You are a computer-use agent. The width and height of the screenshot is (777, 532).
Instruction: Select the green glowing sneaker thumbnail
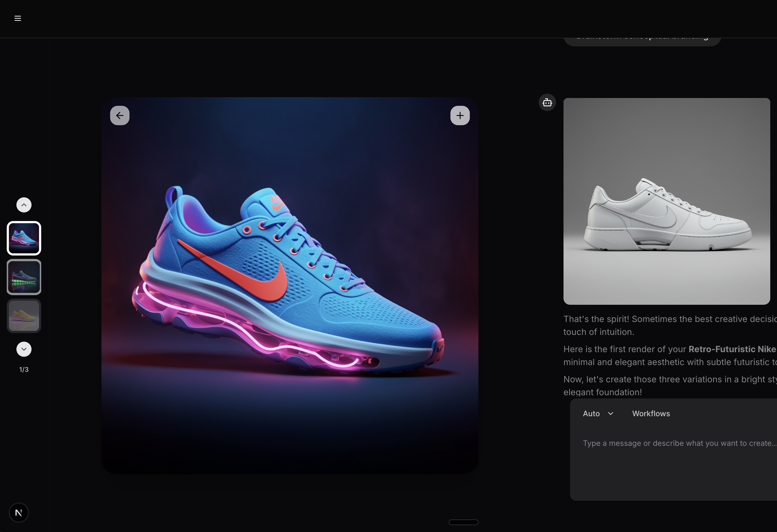(x=24, y=277)
